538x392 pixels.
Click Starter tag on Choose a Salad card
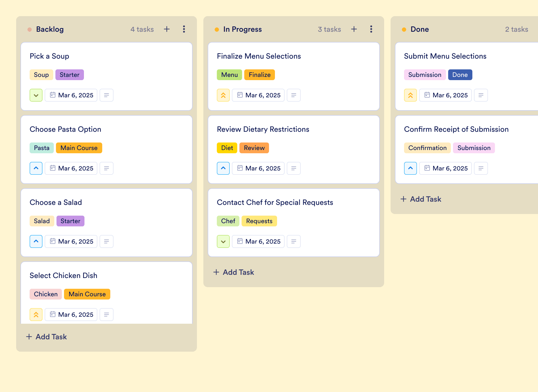click(x=70, y=221)
